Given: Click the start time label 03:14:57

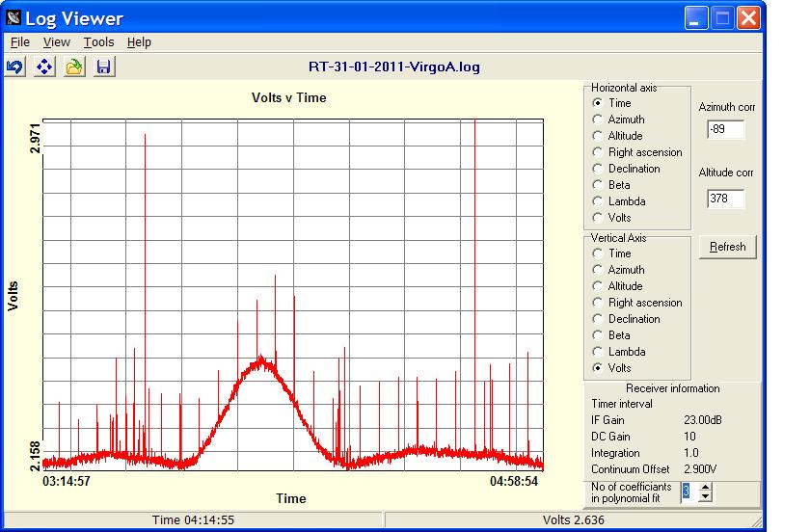Looking at the screenshot, I should point(67,481).
